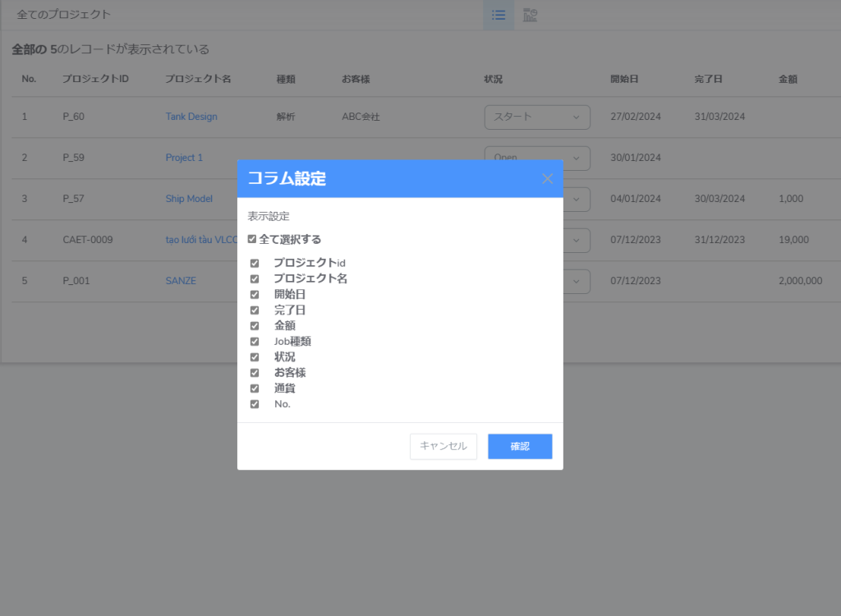The image size is (841, 616).
Task: Uncheck the プロジェクト名 column checkbox
Action: coord(255,278)
